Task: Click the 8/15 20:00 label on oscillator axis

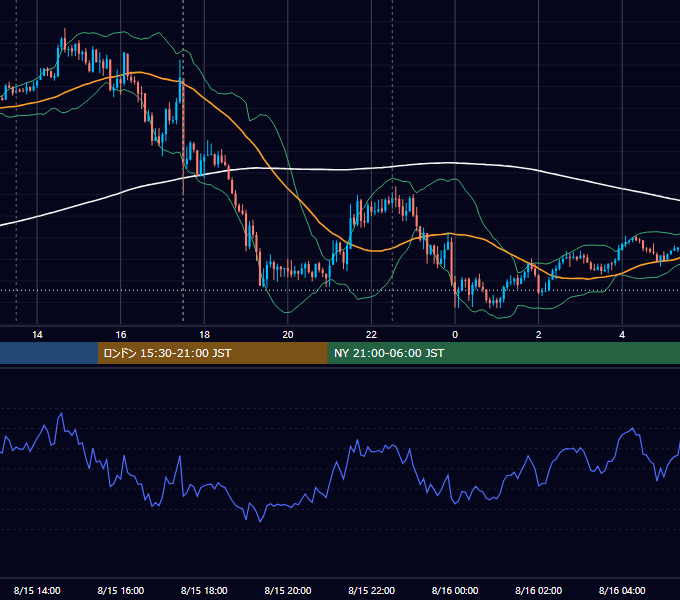Action: click(288, 590)
